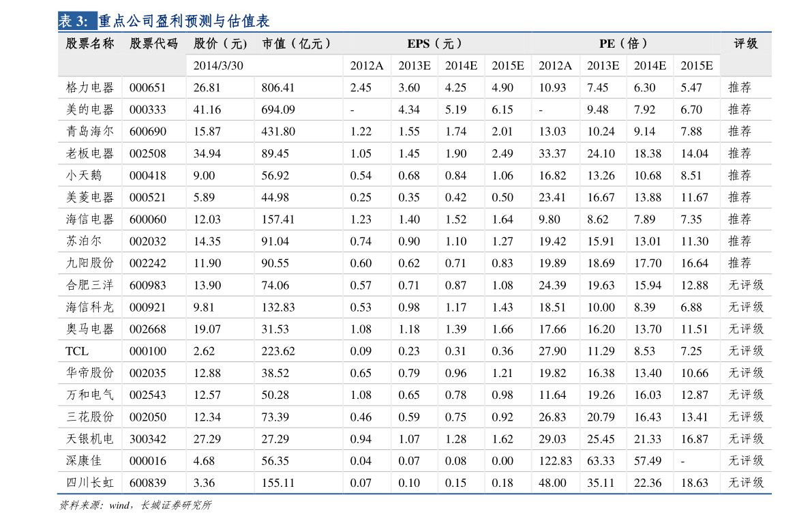Click the 股票名称 column header
Screen dimensions: 812x525
pos(90,44)
